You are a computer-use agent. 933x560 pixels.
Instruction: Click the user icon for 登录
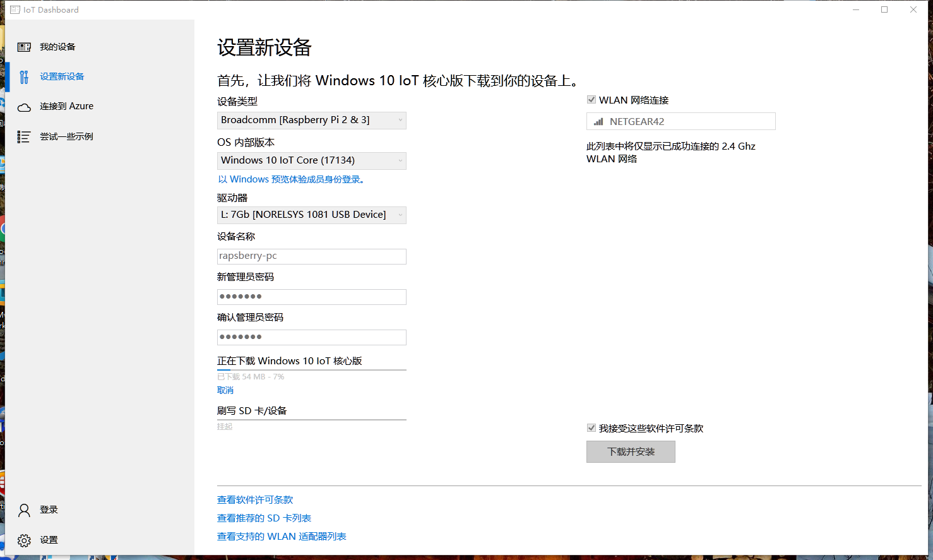(24, 510)
